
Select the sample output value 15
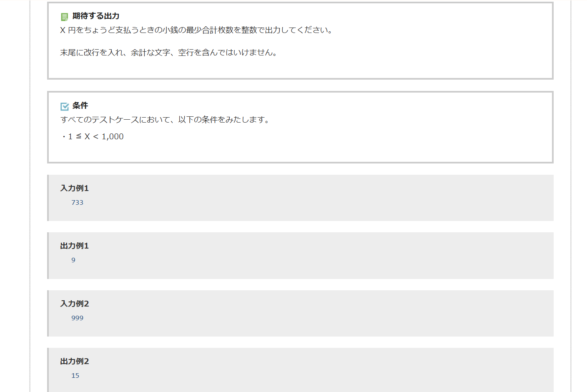75,376
